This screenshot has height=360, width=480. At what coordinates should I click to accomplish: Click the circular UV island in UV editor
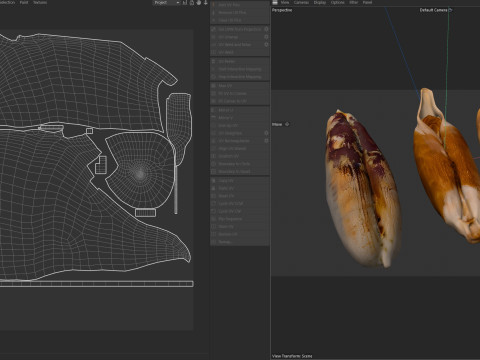140,170
